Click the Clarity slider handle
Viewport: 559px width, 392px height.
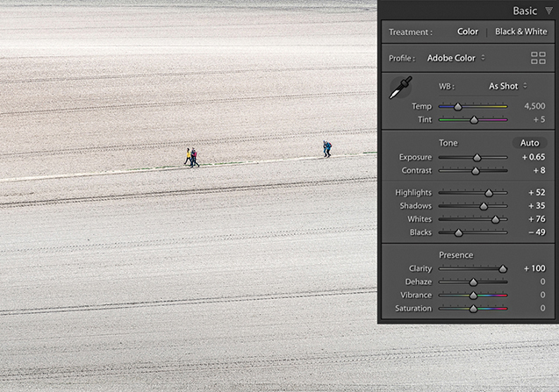pos(503,268)
